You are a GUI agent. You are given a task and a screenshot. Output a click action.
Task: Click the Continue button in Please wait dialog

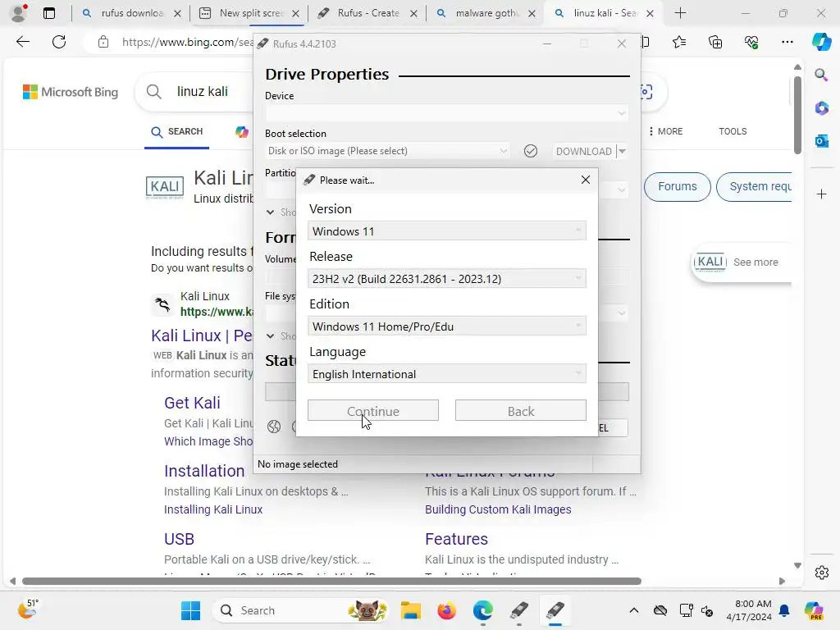373,411
